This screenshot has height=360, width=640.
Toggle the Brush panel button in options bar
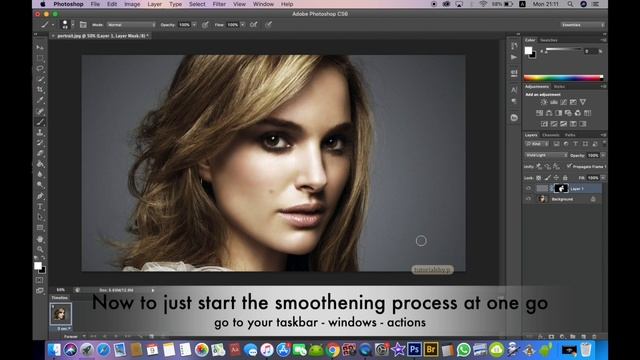pos(83,24)
